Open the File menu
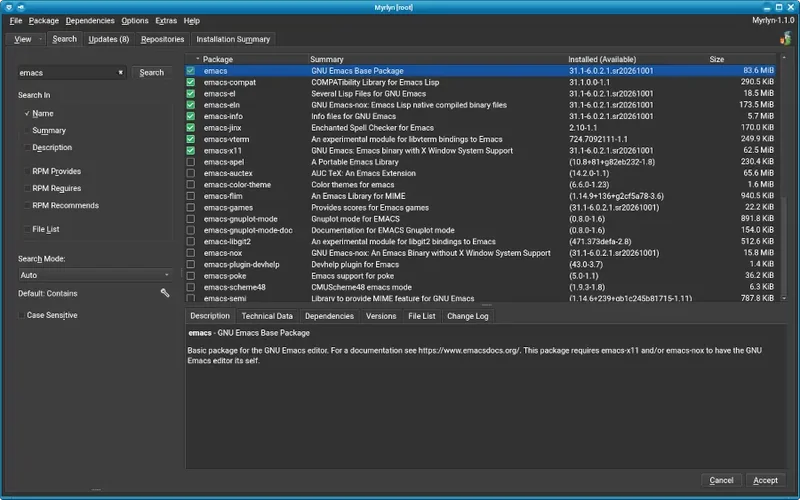 16,21
